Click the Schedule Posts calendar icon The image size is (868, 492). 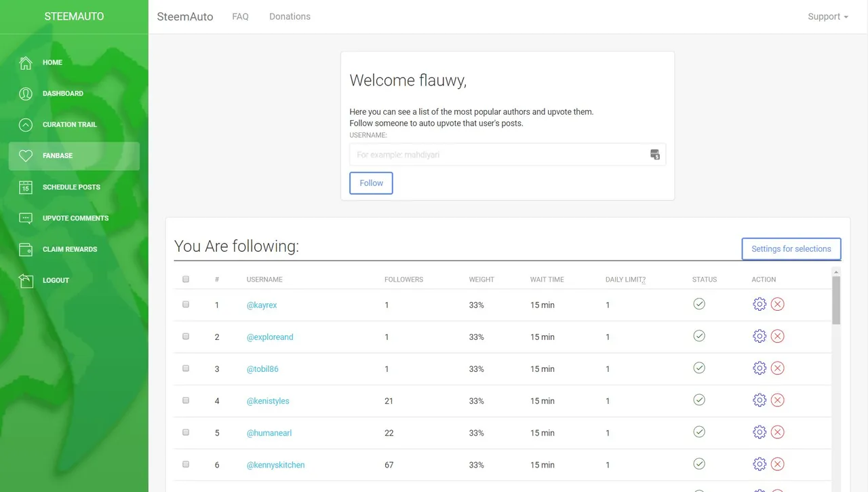(x=26, y=187)
